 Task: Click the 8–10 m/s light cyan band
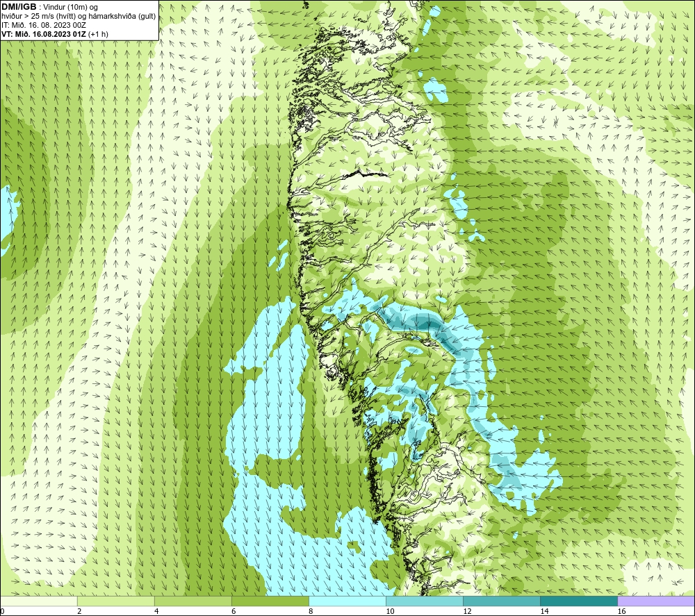(x=347, y=601)
